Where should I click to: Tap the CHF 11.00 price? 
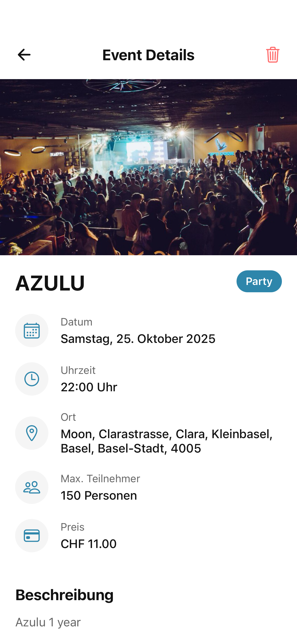89,544
